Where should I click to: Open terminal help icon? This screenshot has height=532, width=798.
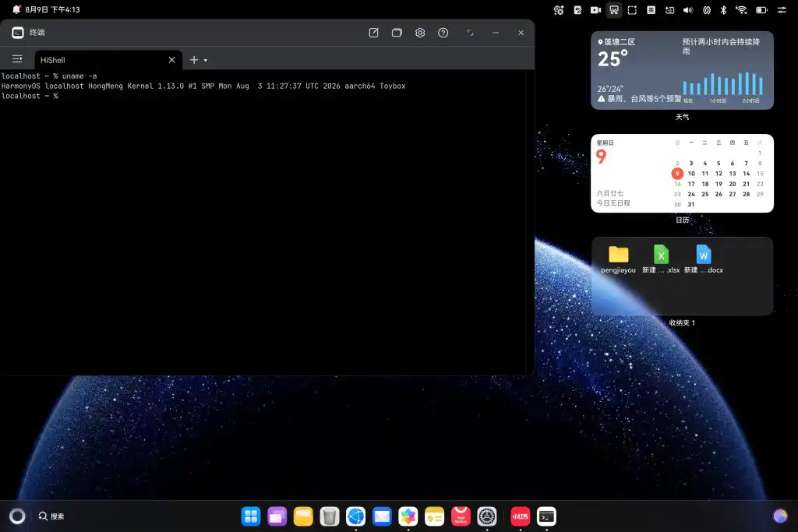(443, 33)
